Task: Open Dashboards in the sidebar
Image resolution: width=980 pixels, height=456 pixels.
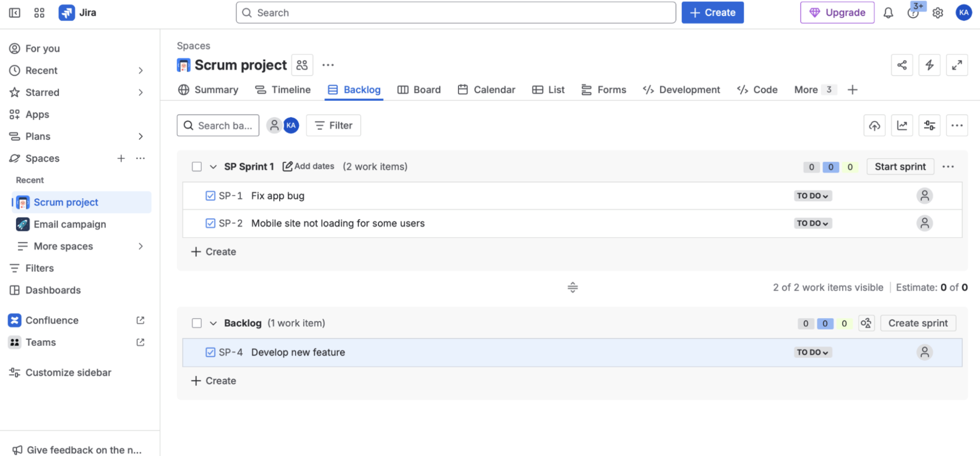Action: click(x=45, y=290)
